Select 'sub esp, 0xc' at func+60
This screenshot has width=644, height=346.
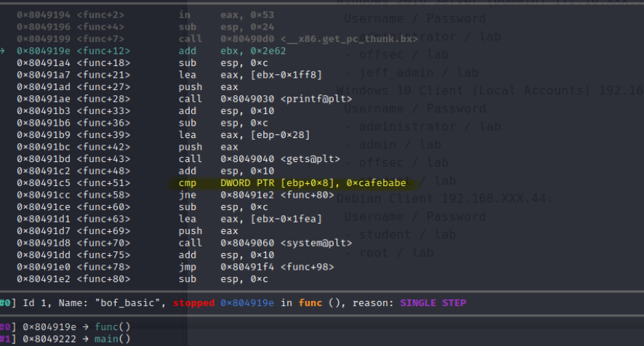pyautogui.click(x=223, y=206)
